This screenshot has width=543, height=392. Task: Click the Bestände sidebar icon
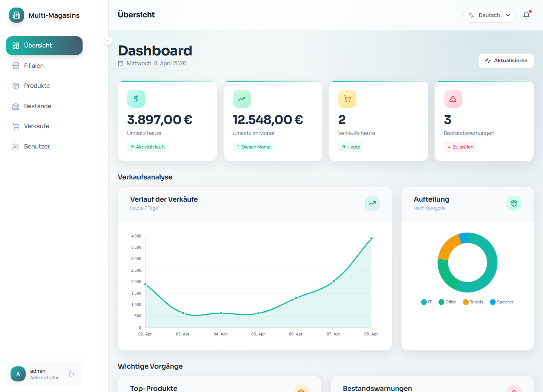click(x=16, y=106)
